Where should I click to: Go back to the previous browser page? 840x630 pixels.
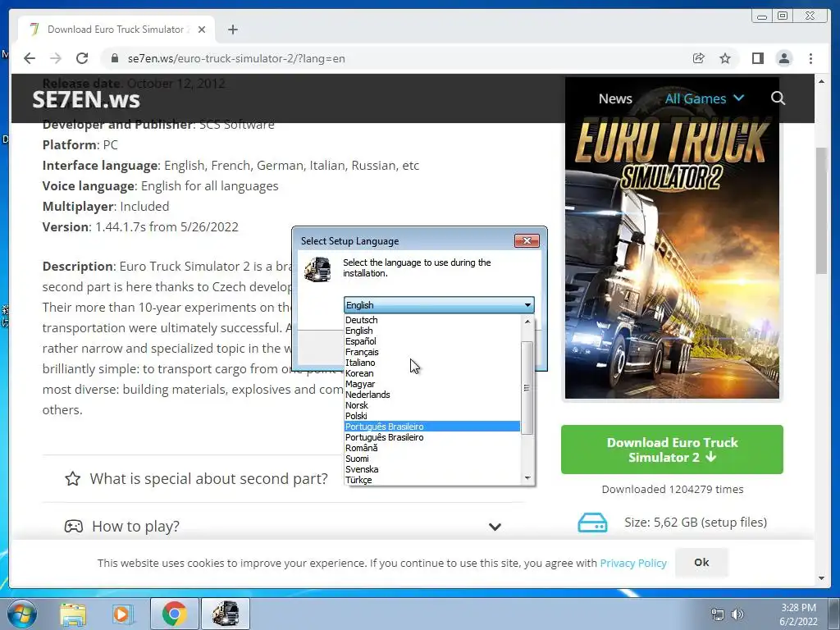tap(30, 58)
